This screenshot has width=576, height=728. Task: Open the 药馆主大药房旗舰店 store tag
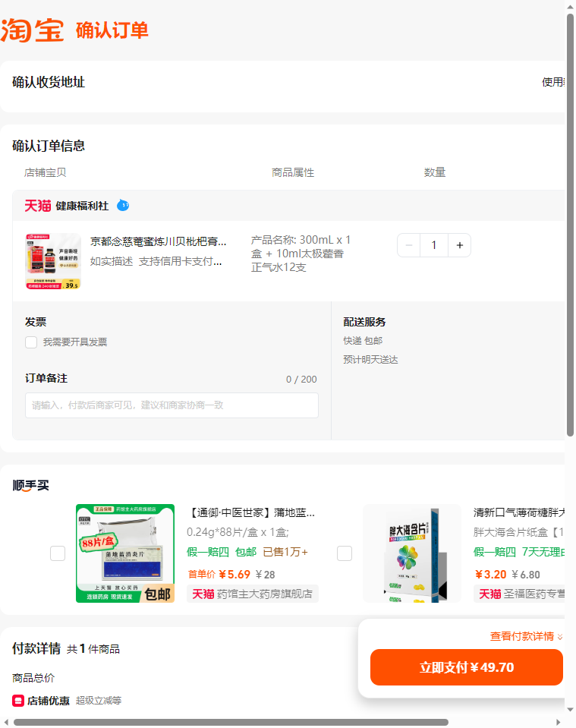pyautogui.click(x=253, y=594)
